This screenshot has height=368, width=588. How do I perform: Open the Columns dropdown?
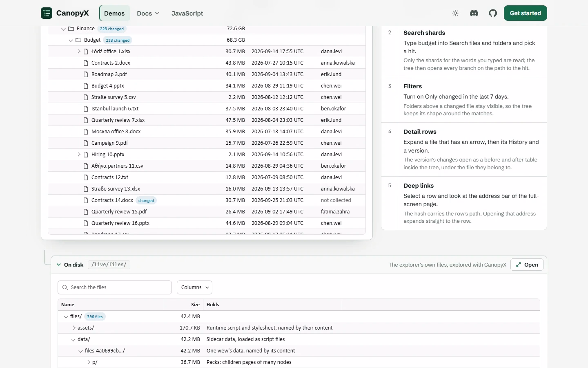click(194, 287)
